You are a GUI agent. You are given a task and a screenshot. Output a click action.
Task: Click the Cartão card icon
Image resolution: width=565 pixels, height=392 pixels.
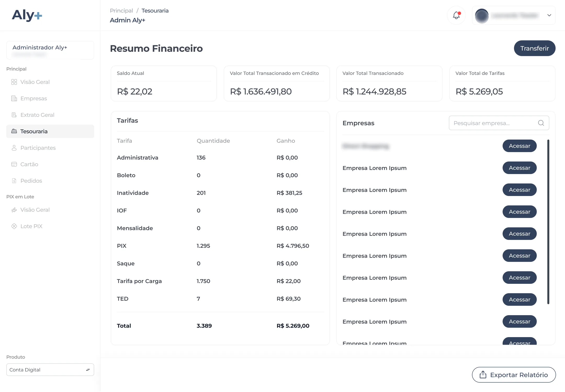point(14,164)
